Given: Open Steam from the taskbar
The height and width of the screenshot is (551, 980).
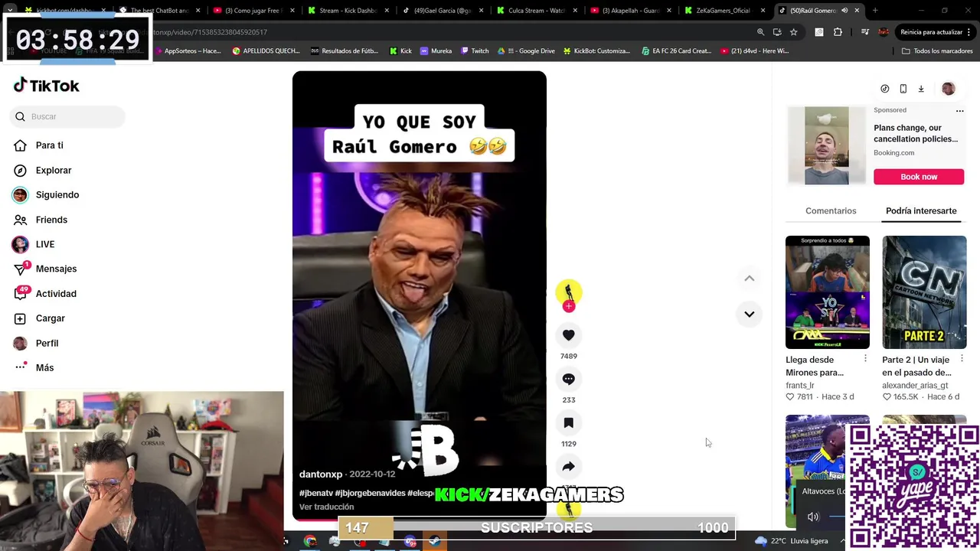Looking at the screenshot, I should point(435,541).
